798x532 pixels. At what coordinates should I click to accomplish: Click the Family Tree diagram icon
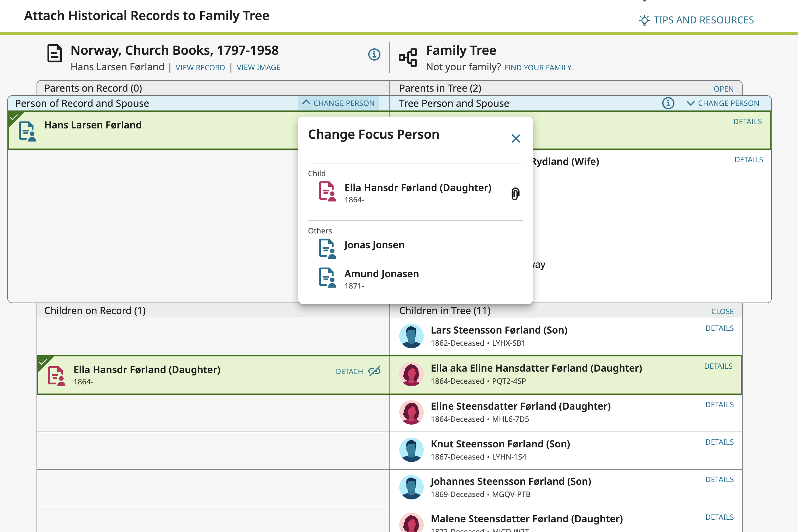[408, 57]
